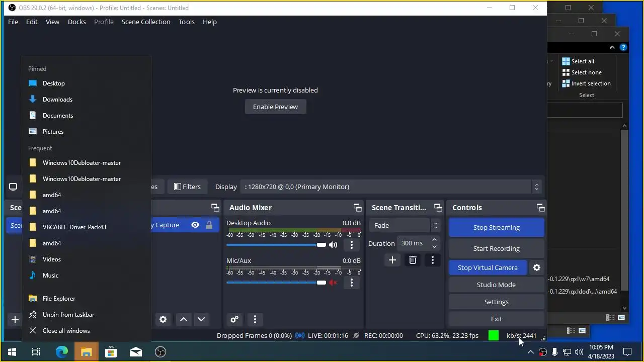
Task: Click Invert selection in Explorer ribbon
Action: click(586, 83)
